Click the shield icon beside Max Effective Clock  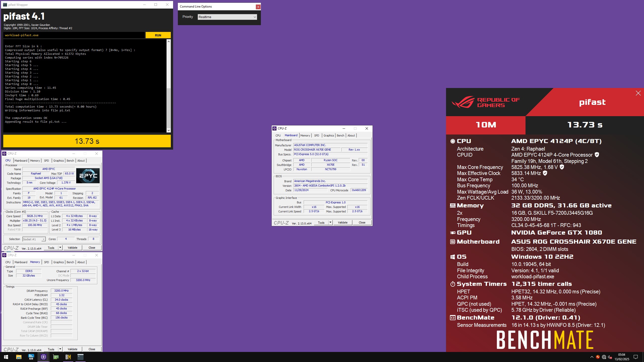545,173
